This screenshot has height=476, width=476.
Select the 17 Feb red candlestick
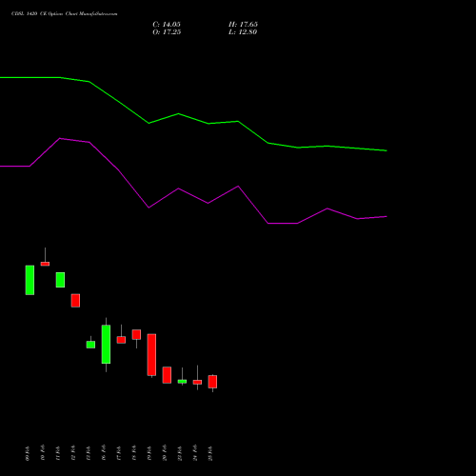[121, 340]
